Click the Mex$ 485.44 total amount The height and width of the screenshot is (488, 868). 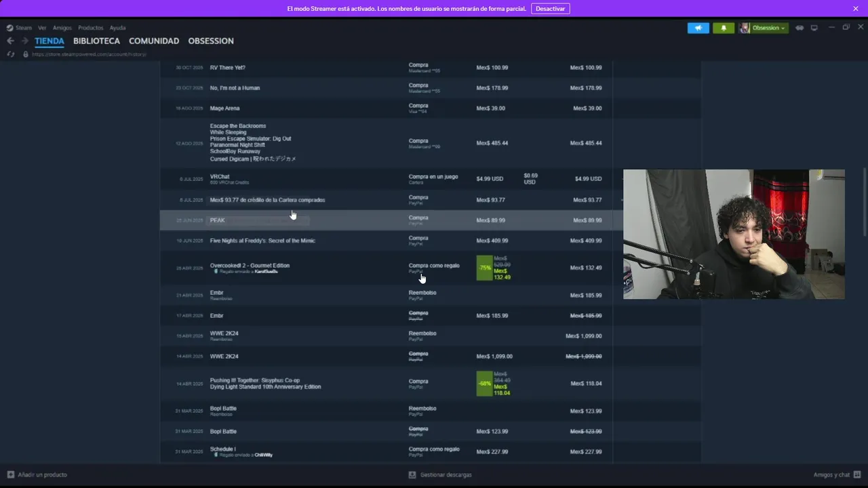[x=586, y=143]
